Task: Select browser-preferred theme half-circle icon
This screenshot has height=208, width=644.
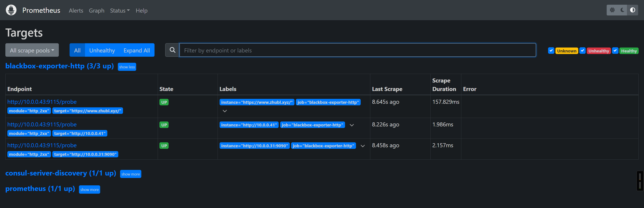Action: 633,10
